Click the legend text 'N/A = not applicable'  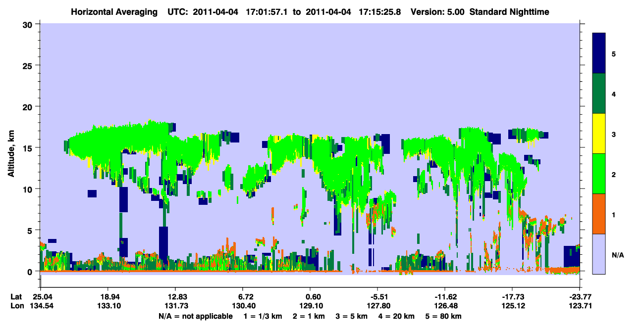pos(195,316)
